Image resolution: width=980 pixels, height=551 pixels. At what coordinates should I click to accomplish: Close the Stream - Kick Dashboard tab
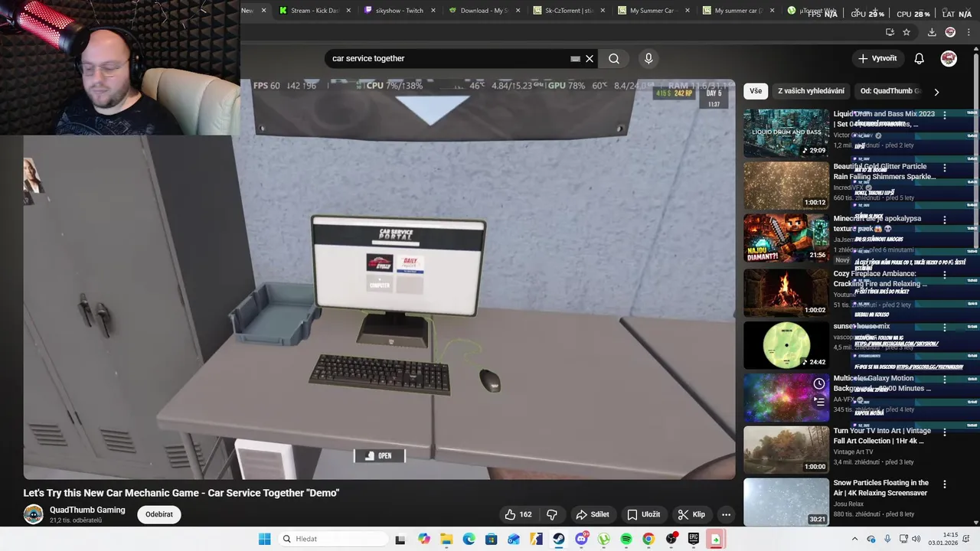348,11
